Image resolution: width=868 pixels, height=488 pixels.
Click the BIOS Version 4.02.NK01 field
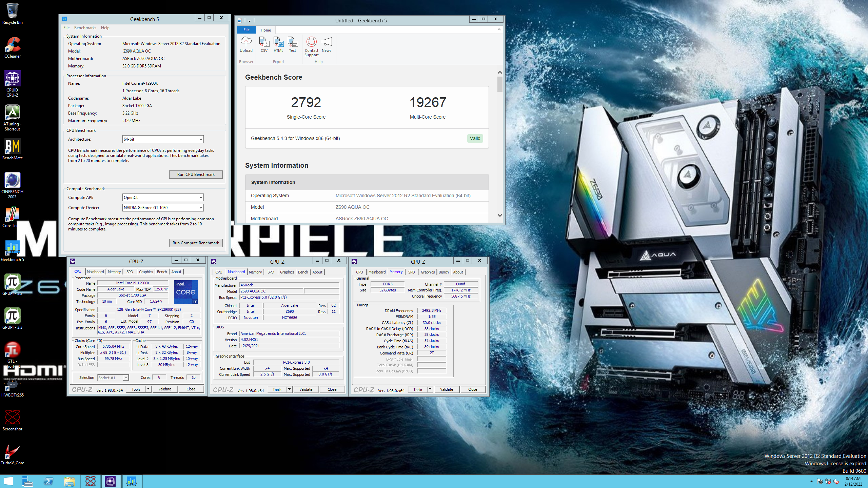pyautogui.click(x=289, y=340)
